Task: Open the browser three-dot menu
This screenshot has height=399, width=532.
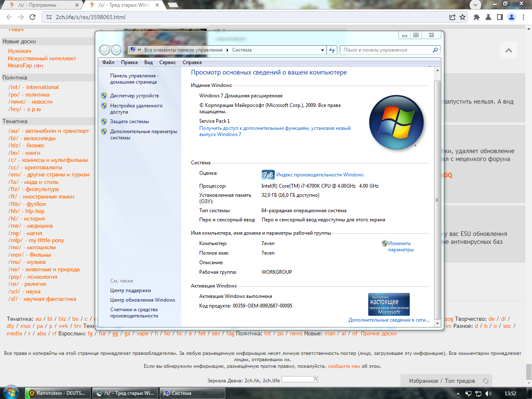Action: (x=524, y=17)
